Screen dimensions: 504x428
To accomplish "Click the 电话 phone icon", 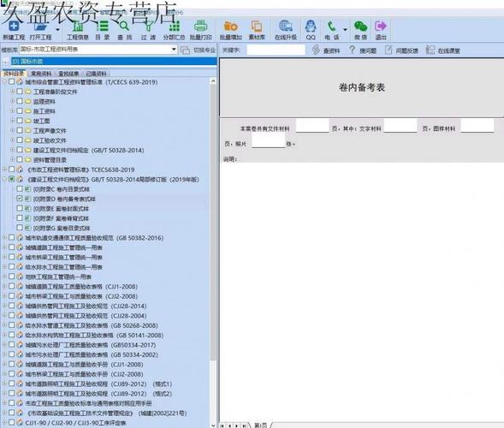I will click(x=332, y=27).
